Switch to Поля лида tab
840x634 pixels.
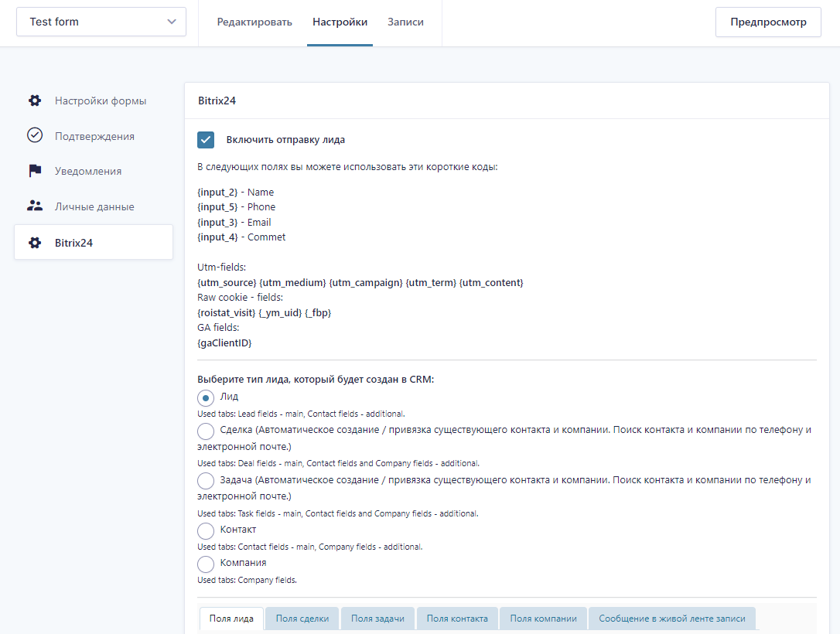point(231,619)
